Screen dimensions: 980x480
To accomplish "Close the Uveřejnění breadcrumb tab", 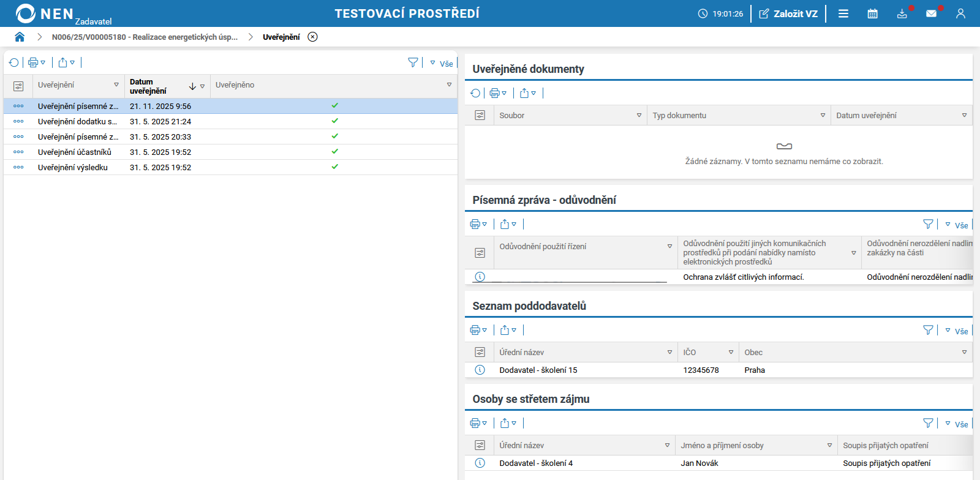I will click(x=312, y=37).
